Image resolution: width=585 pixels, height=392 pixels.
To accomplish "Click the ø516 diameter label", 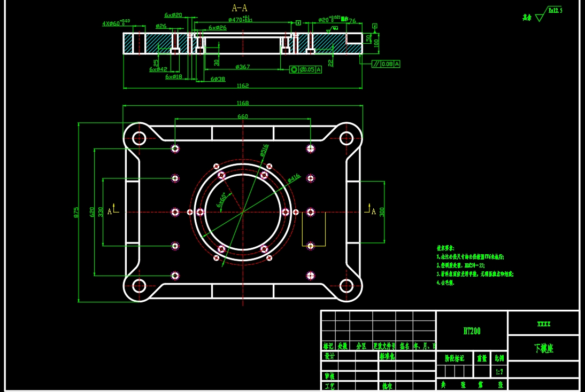I will pyautogui.click(x=264, y=150).
